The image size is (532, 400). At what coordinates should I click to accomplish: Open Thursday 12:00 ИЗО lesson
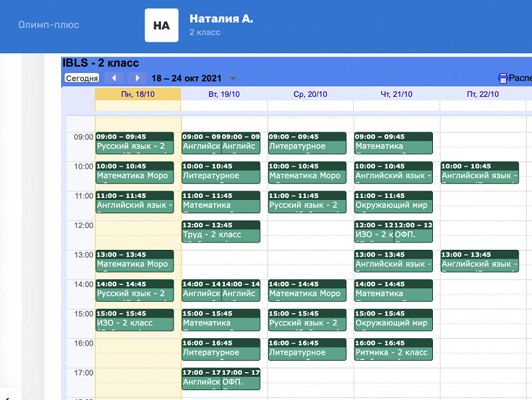[374, 231]
